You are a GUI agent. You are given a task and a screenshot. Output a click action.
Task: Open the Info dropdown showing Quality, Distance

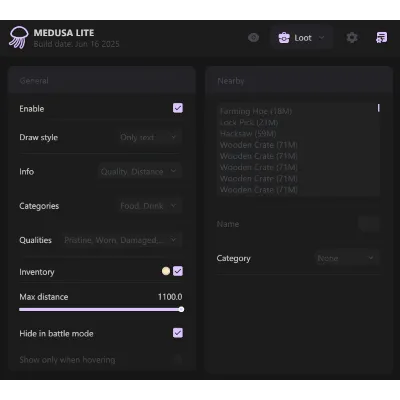coord(139,172)
